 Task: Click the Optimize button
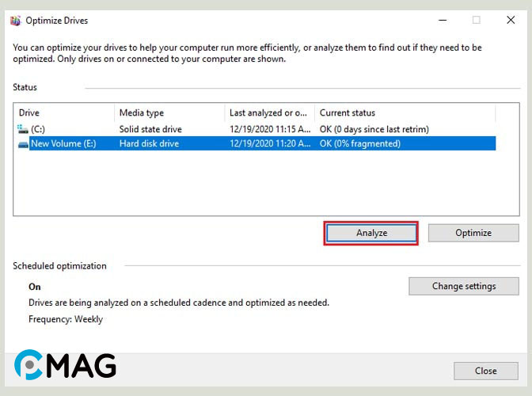point(473,233)
